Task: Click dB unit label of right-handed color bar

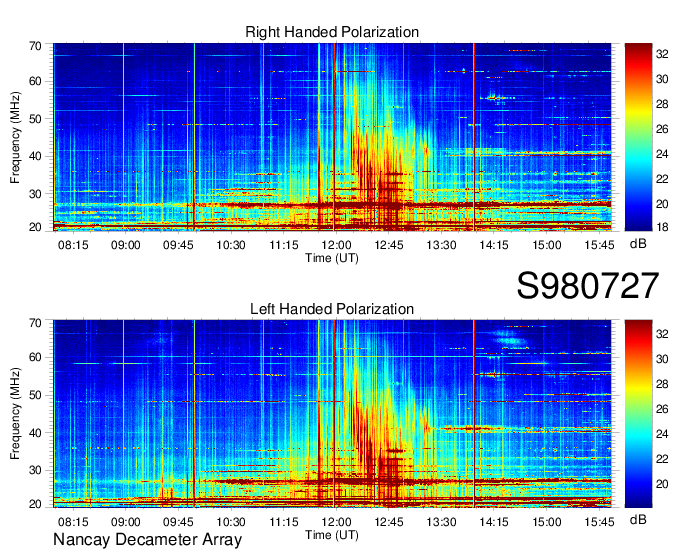Action: (x=638, y=244)
